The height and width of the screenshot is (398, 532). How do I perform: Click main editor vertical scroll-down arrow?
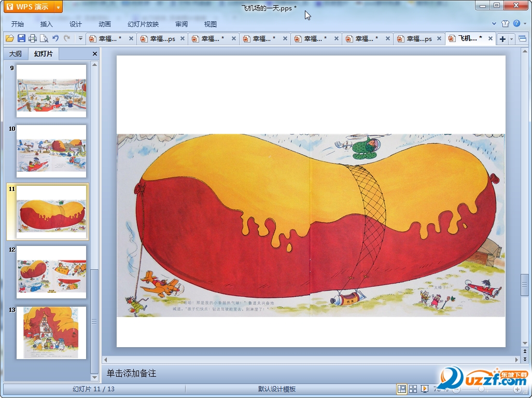[x=525, y=343]
